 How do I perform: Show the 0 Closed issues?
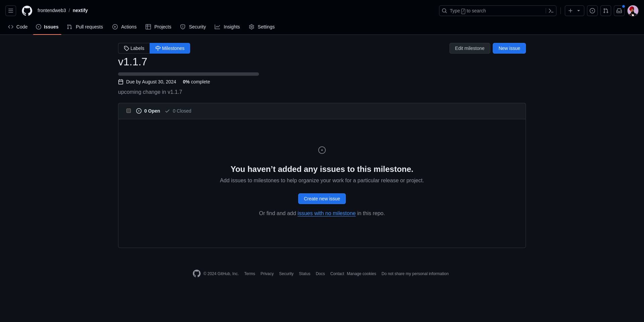[178, 111]
